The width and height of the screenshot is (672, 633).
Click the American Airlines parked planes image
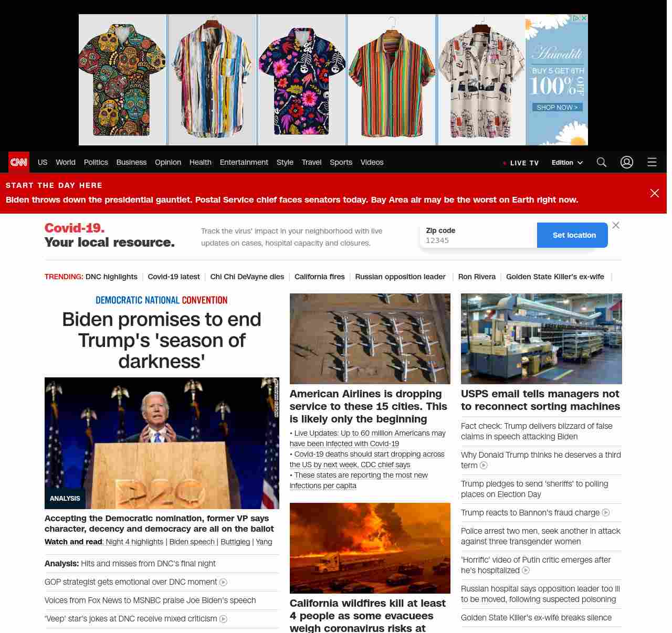click(370, 339)
